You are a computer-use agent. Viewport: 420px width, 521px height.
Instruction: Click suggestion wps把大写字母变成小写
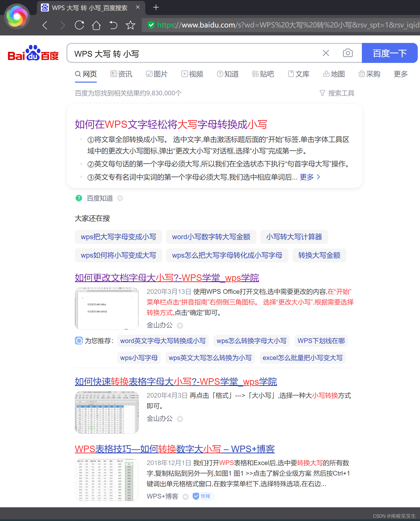118,237
